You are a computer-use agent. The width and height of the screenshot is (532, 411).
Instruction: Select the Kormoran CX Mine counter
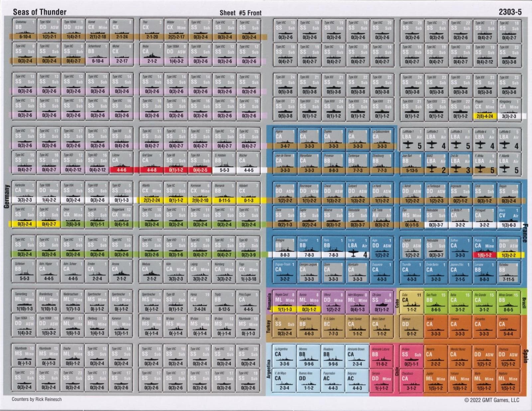tap(200, 194)
